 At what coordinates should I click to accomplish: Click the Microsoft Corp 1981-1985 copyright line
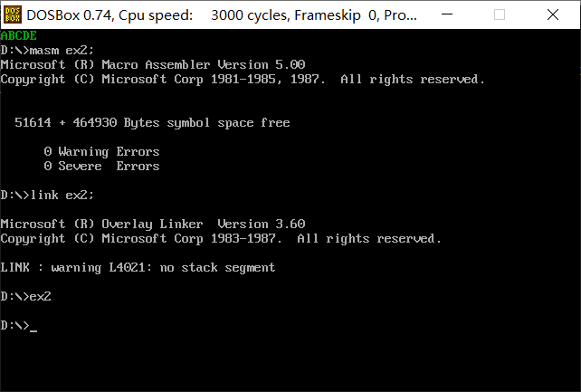tap(243, 80)
